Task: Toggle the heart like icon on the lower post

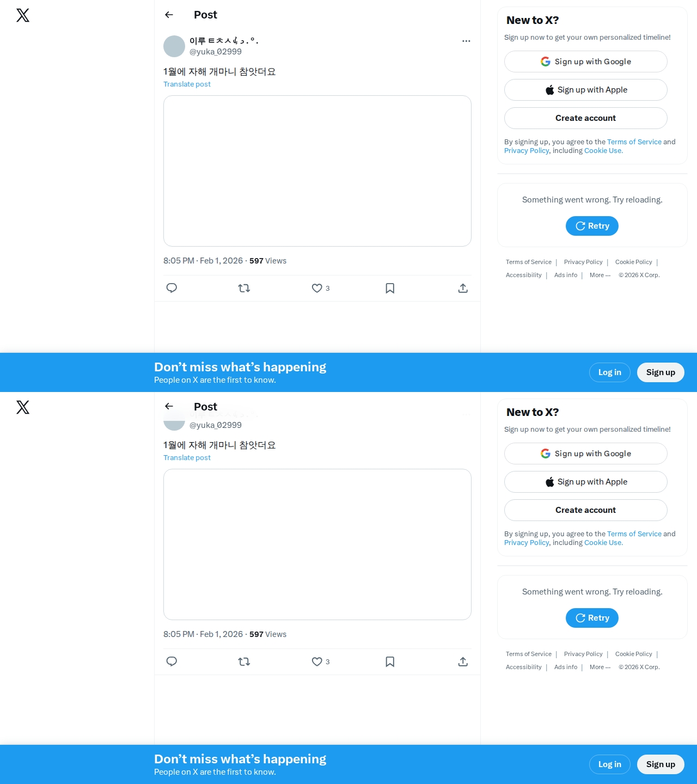Action: (317, 661)
